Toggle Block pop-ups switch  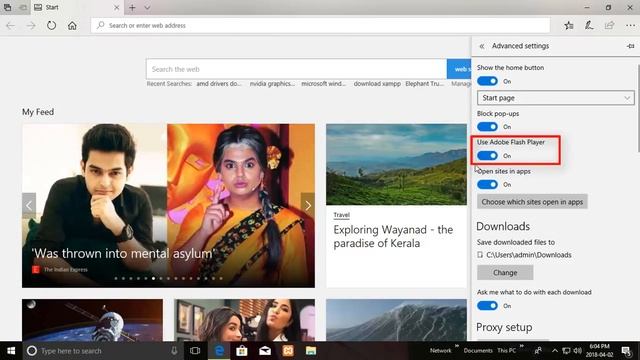[x=487, y=127]
